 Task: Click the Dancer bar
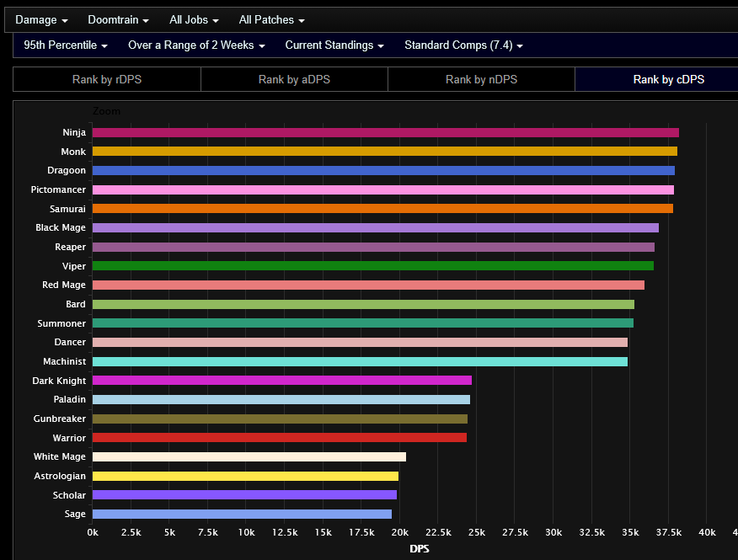360,342
